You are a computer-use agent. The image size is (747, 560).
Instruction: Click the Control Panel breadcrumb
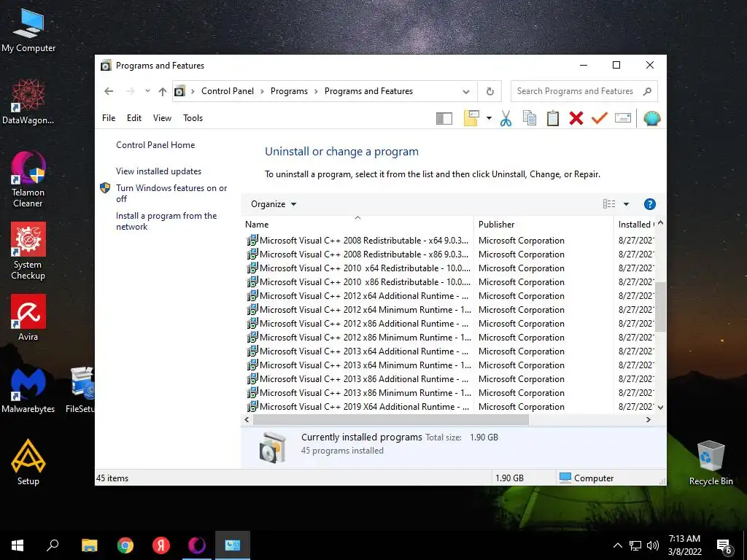pos(228,91)
